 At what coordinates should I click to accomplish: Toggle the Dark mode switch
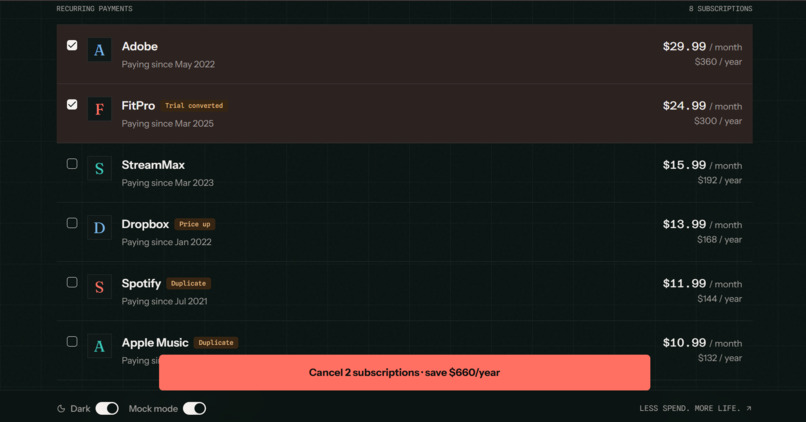pyautogui.click(x=107, y=409)
